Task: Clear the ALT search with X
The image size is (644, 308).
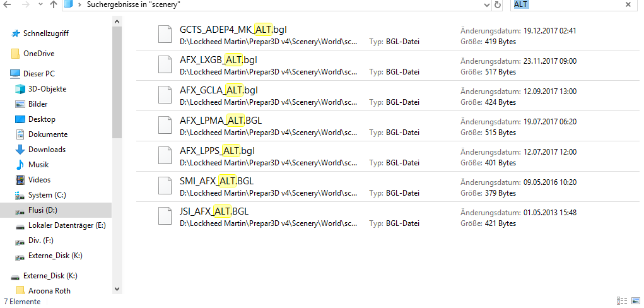Action: [628, 4]
